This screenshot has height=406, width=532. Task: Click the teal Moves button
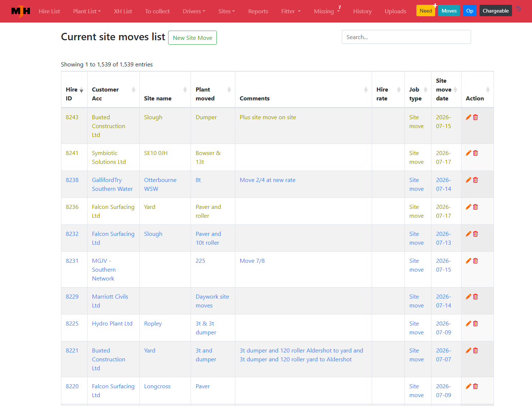pyautogui.click(x=449, y=10)
